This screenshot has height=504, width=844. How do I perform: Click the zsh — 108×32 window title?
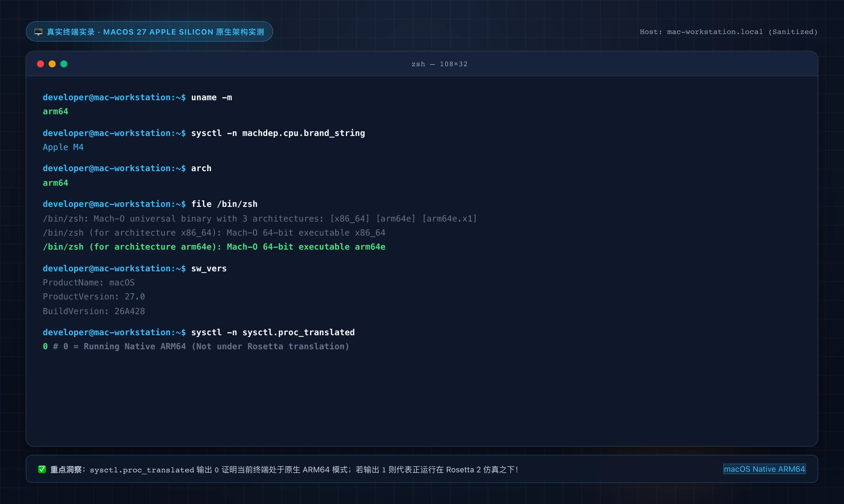[439, 64]
